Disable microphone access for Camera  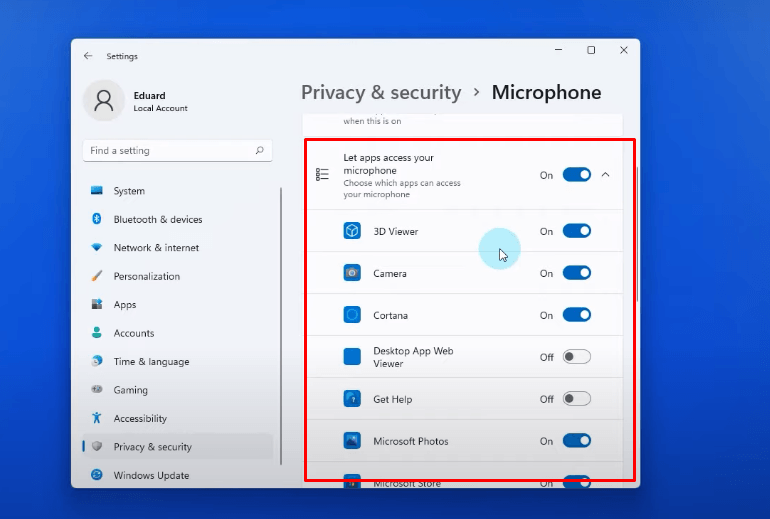click(x=577, y=273)
